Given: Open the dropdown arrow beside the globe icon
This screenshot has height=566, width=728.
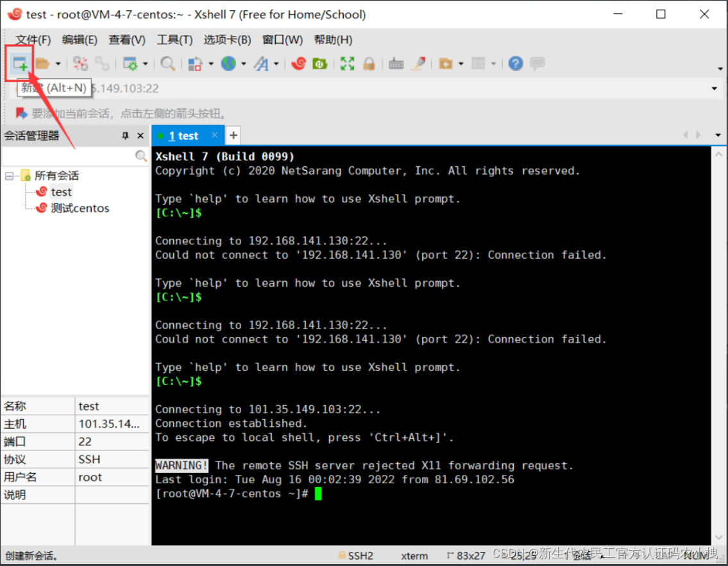Looking at the screenshot, I should [x=243, y=64].
